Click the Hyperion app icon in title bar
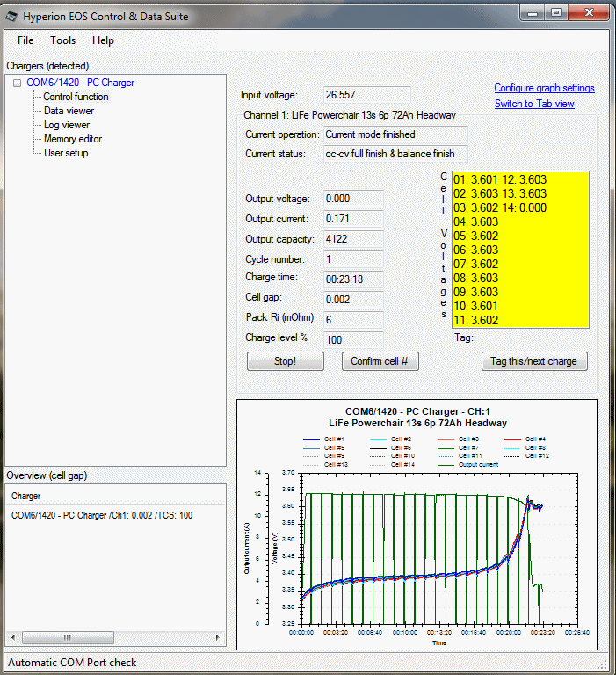The height and width of the screenshot is (675, 616). tap(12, 16)
